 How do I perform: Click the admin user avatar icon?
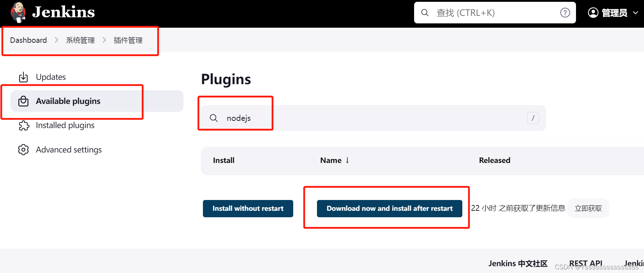click(x=593, y=13)
